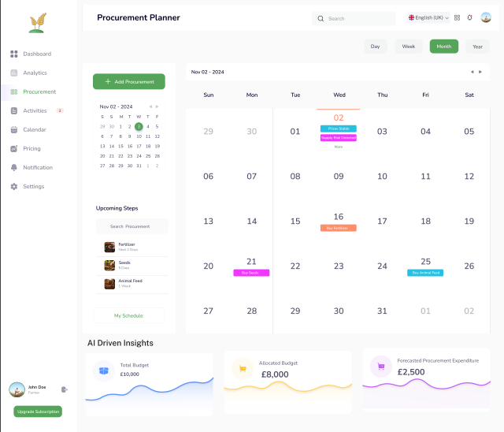Switch to the Week view

tap(408, 47)
